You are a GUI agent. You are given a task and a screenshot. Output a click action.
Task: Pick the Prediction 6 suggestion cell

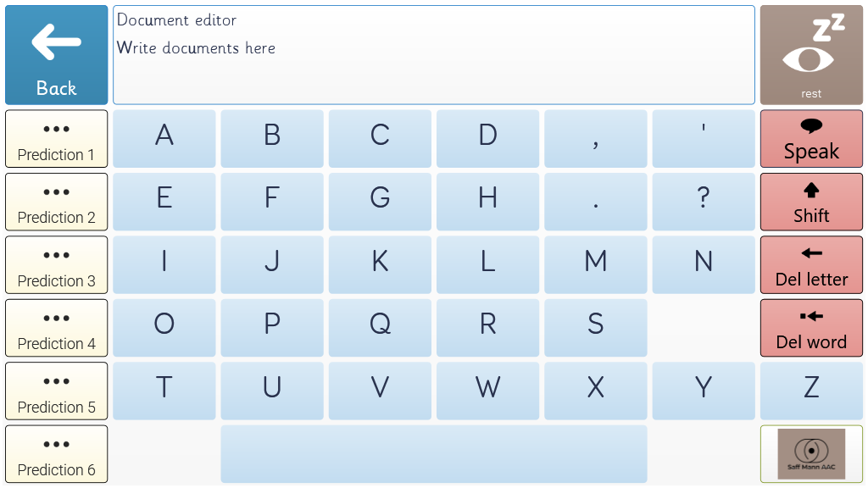tap(57, 454)
